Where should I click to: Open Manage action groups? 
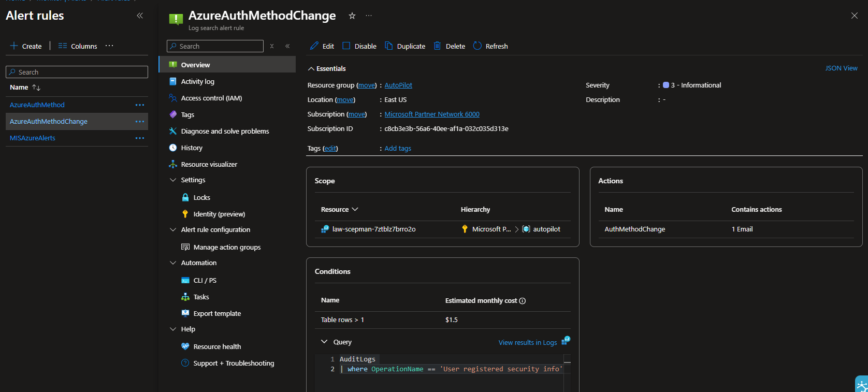227,247
